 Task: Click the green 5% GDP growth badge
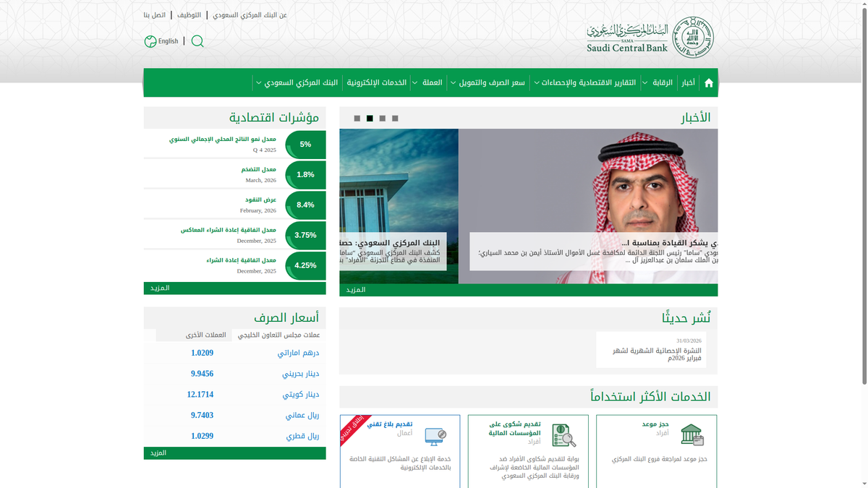(x=305, y=144)
